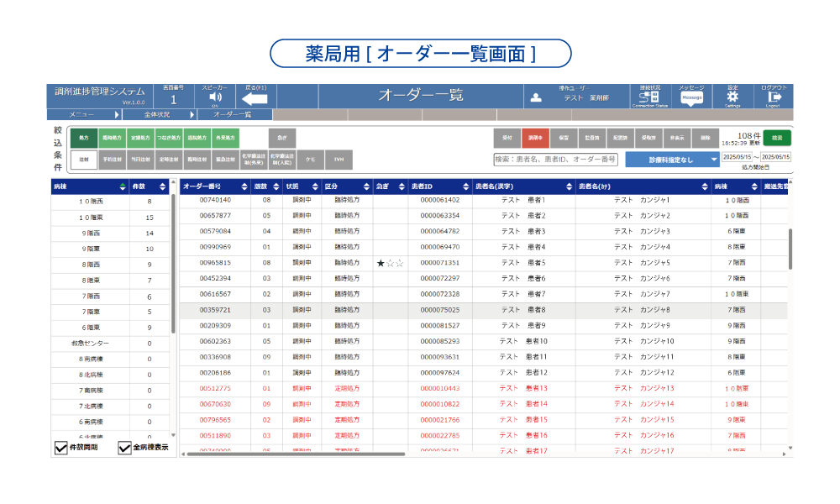Open the 診療科指定なし department dropdown

point(672,160)
